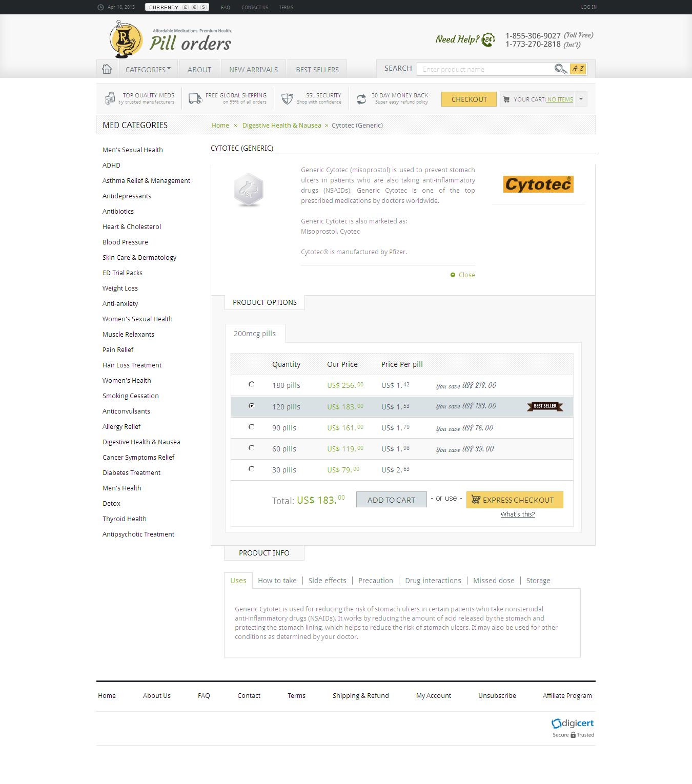
Task: Open New Arrivals page
Action: (x=253, y=69)
